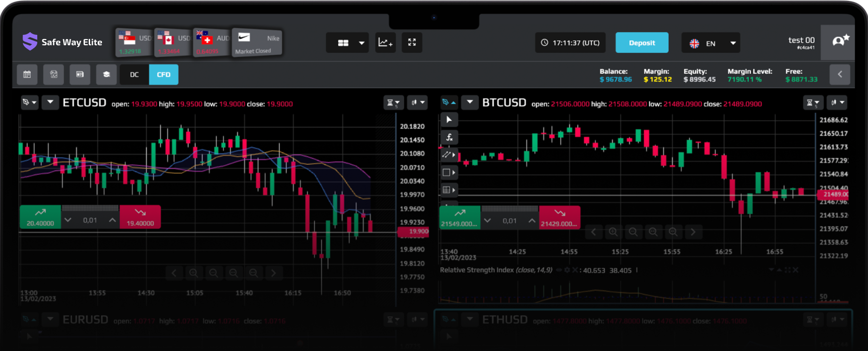The image size is (868, 351).
Task: Zoom in on ETCUSD chart
Action: coord(194,273)
